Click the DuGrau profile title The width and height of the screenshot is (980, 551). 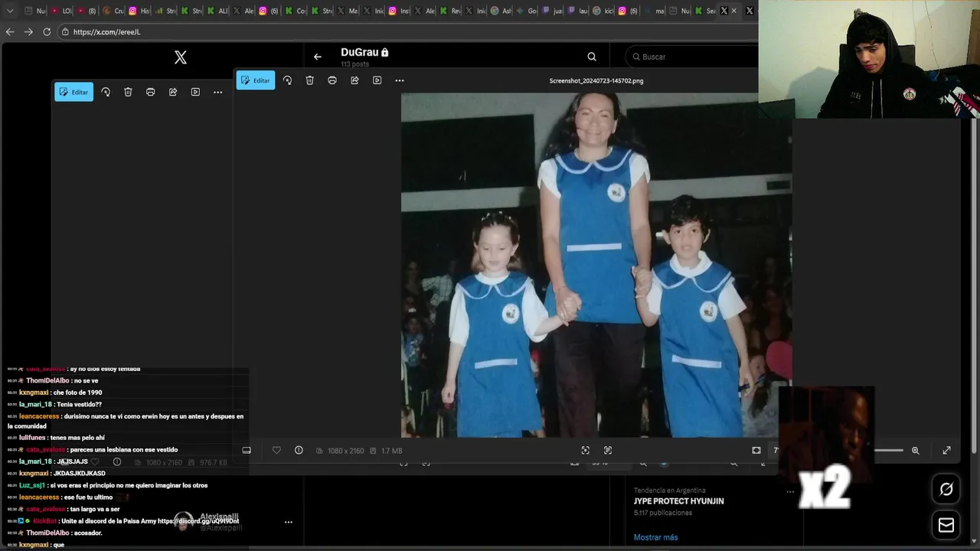(x=360, y=52)
